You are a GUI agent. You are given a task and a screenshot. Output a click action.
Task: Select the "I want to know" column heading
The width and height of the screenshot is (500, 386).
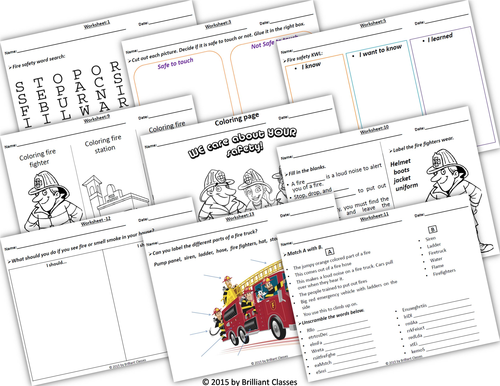[x=381, y=51]
